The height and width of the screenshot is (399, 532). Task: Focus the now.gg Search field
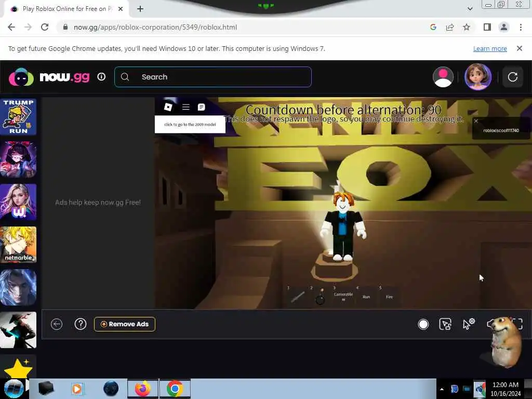tap(213, 77)
